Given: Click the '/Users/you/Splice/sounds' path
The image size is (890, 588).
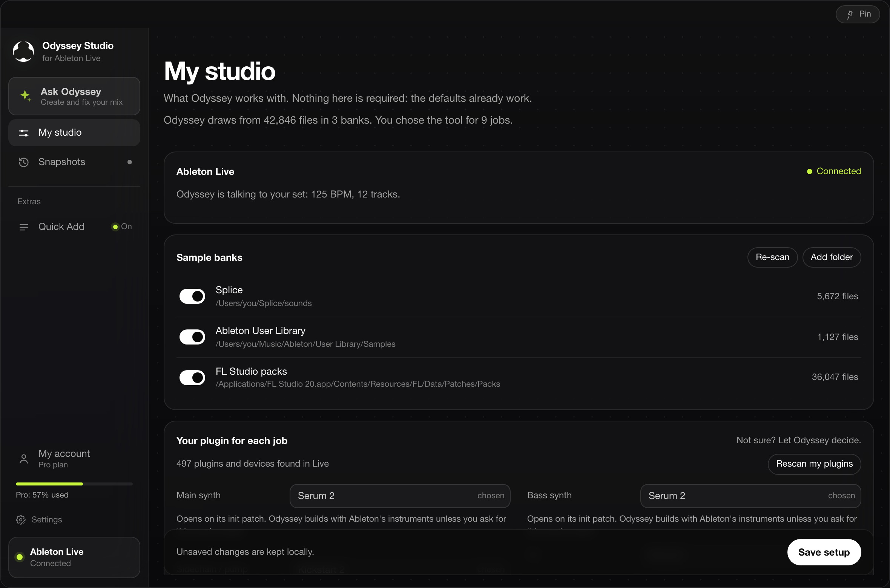Looking at the screenshot, I should pyautogui.click(x=264, y=303).
